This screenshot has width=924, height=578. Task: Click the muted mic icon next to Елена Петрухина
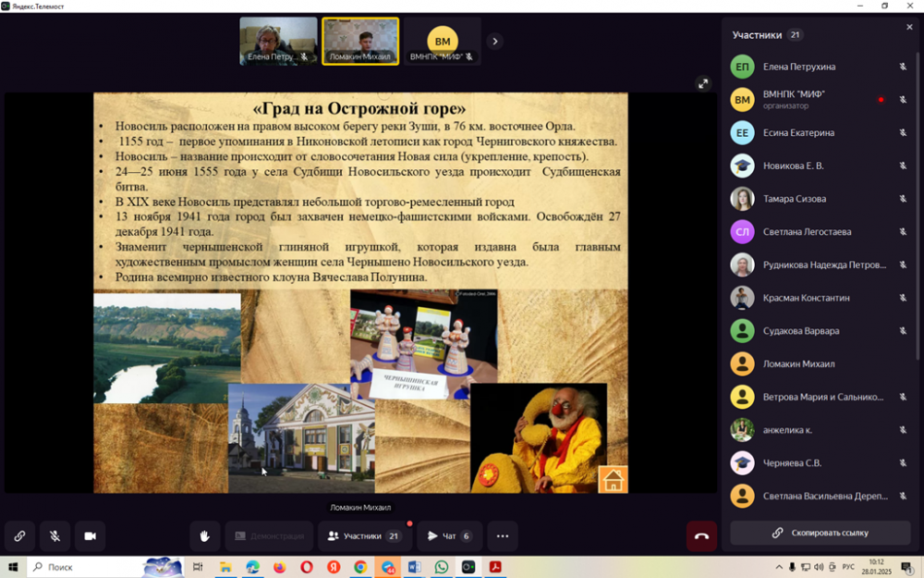(903, 67)
